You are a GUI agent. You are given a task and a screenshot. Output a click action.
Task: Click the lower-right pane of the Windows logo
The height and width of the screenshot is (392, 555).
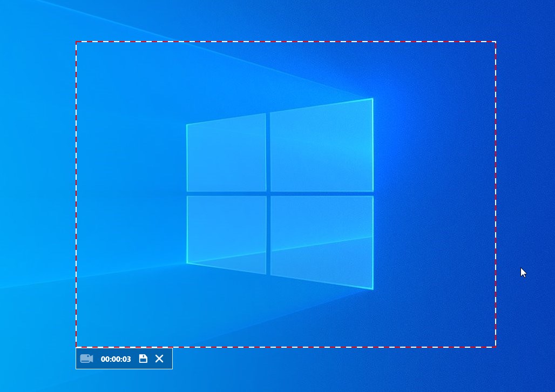pyautogui.click(x=321, y=238)
